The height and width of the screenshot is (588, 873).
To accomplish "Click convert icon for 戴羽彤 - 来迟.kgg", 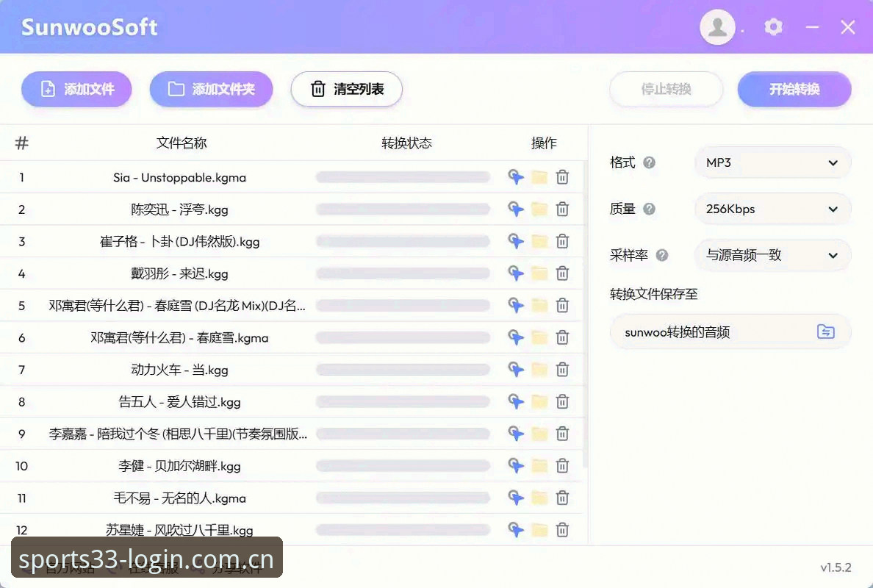I will tap(516, 273).
